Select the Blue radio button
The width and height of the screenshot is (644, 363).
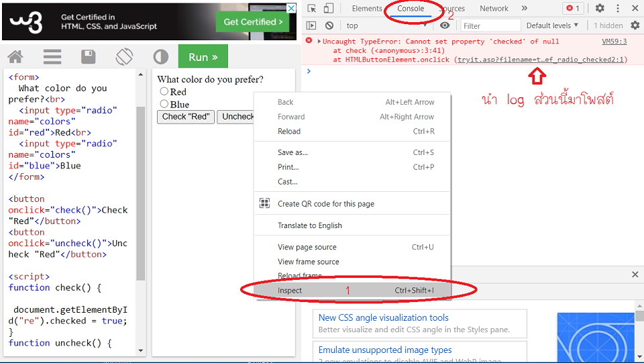point(164,104)
